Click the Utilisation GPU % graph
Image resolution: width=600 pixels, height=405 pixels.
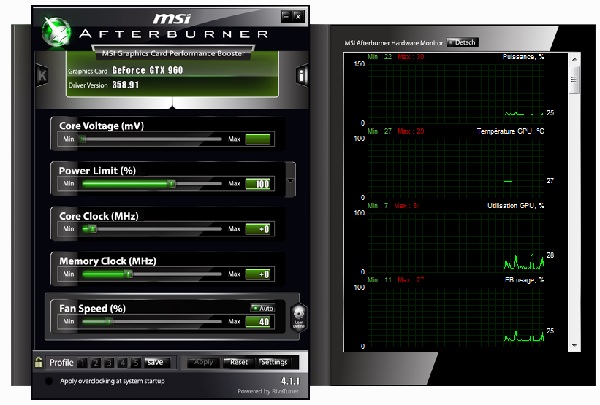456,242
